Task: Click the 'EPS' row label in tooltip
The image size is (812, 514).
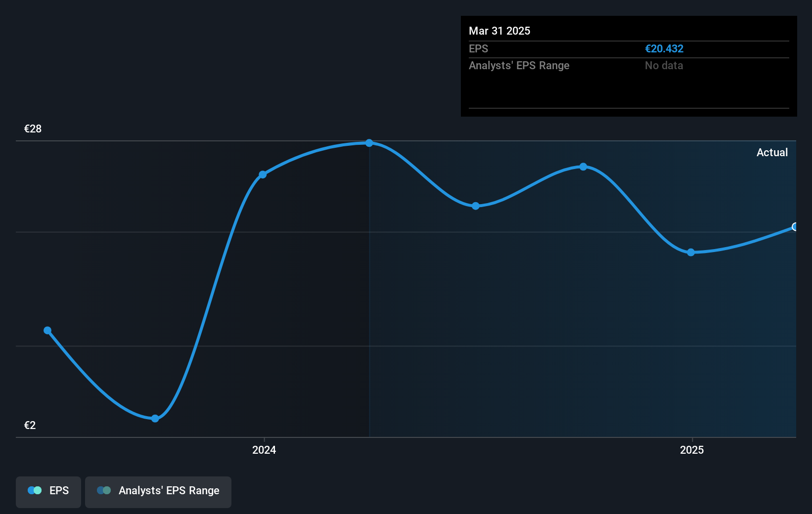Action: [478, 48]
